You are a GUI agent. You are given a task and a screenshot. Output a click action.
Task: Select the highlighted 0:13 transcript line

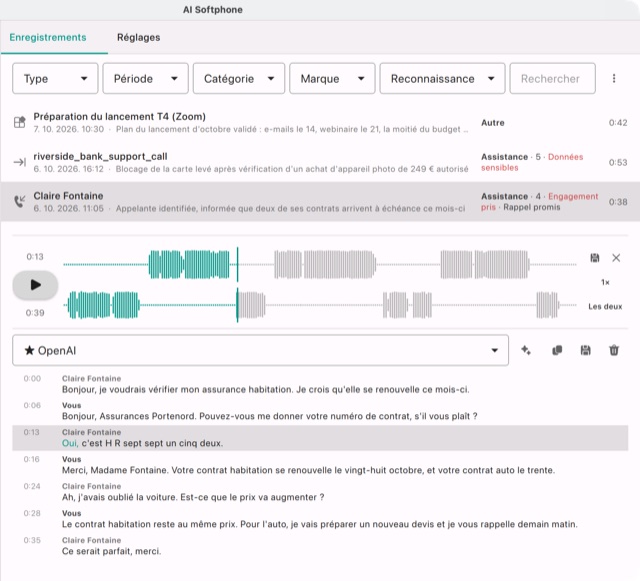pyautogui.click(x=320, y=438)
